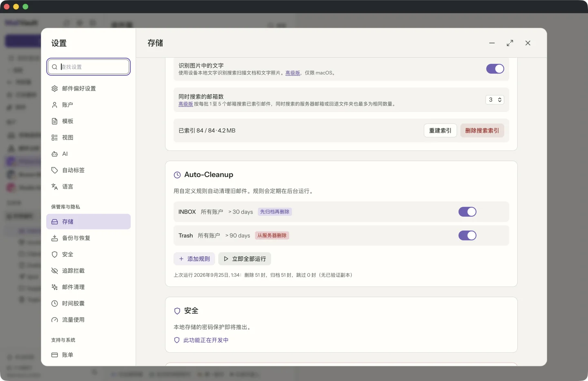
Task: Select the 流量使用 gauge icon
Action: (x=55, y=320)
